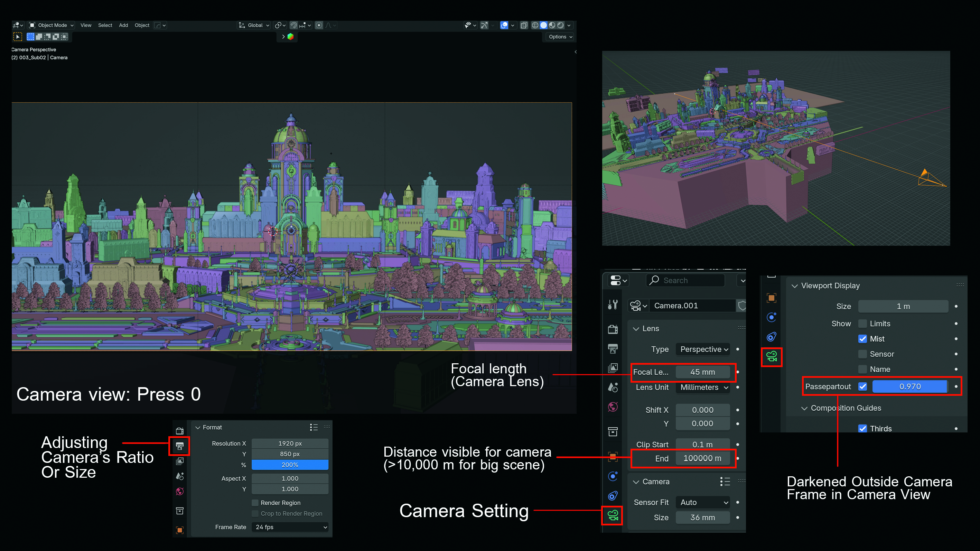Uncheck the Mist checkbox

tap(862, 339)
